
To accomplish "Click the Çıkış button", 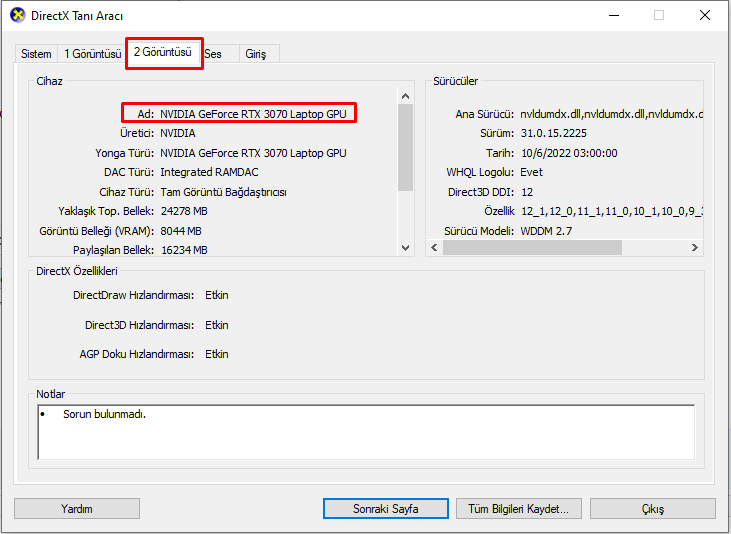I will pyautogui.click(x=653, y=508).
